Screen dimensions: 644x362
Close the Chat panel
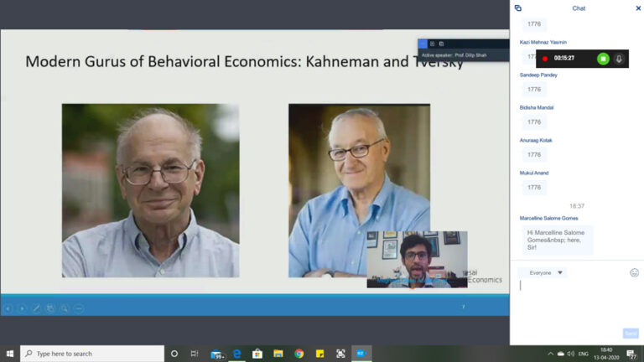tap(637, 8)
